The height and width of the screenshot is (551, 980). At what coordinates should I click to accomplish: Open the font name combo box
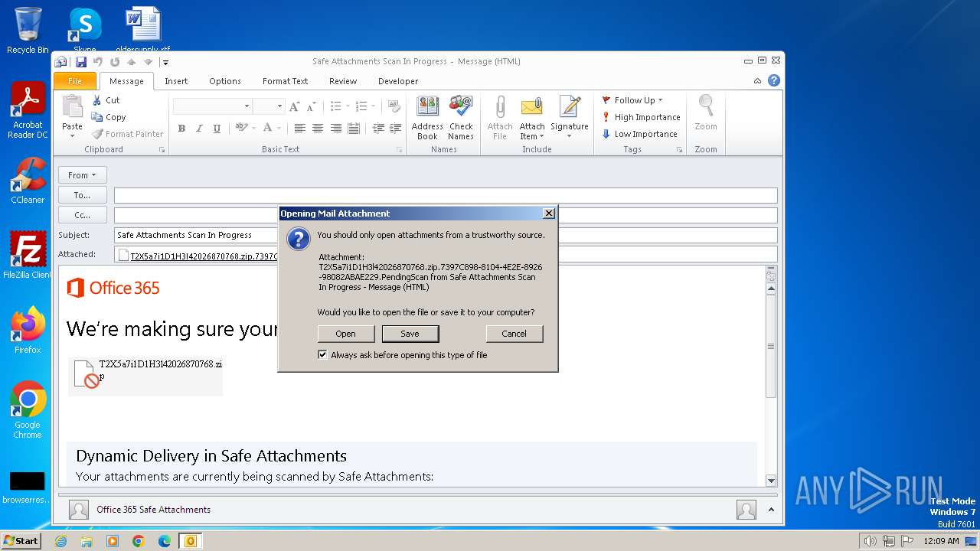(212, 106)
